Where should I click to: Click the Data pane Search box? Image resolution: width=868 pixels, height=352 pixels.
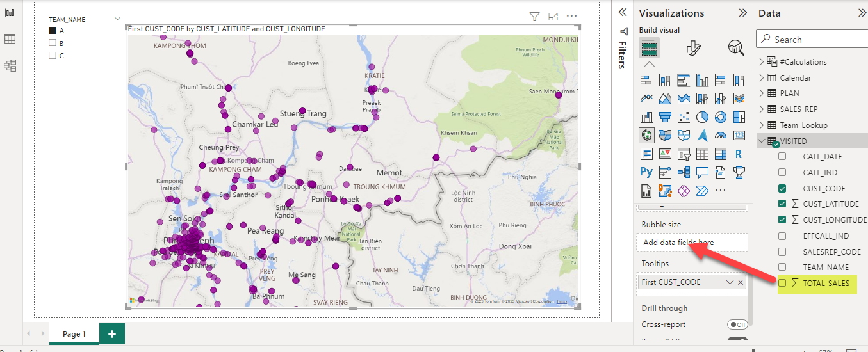[x=812, y=39]
